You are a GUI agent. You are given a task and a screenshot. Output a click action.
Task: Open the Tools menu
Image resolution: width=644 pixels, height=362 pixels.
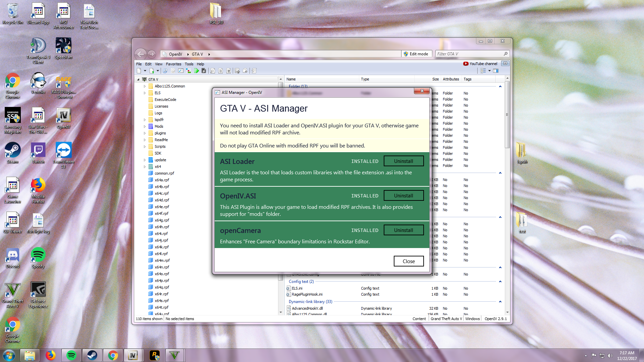click(x=189, y=64)
